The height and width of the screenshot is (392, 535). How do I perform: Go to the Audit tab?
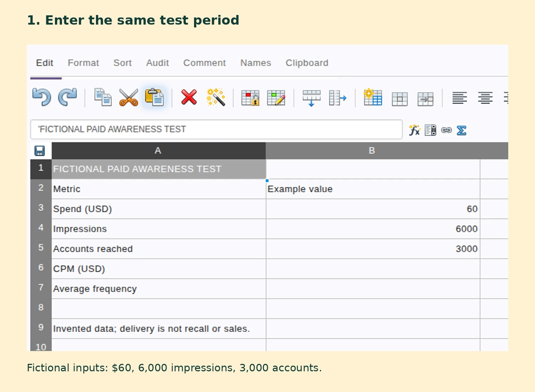[x=157, y=63]
